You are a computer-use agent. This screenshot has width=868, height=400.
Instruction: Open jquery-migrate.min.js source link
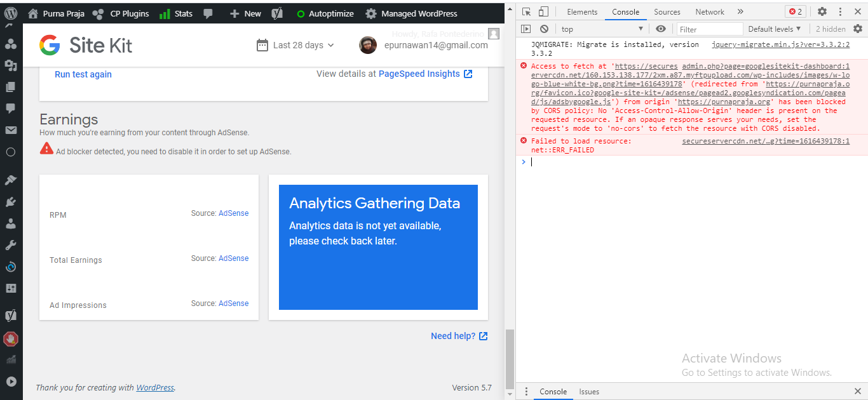click(x=780, y=44)
